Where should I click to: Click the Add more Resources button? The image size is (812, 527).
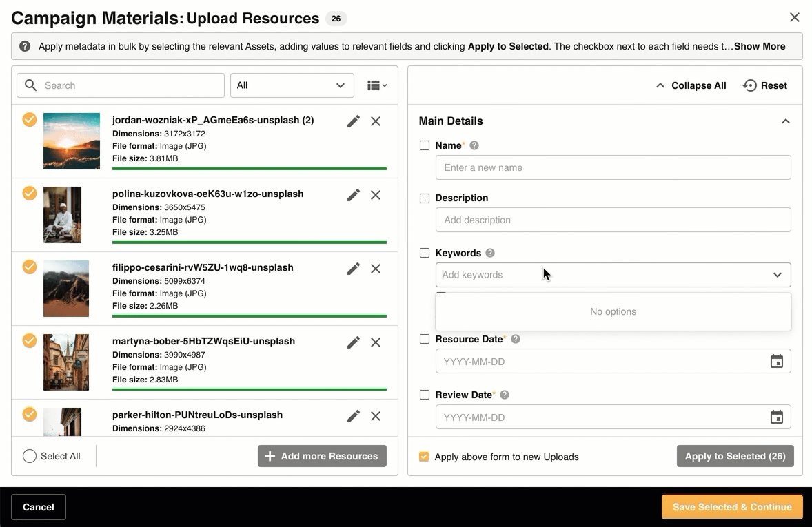(322, 456)
